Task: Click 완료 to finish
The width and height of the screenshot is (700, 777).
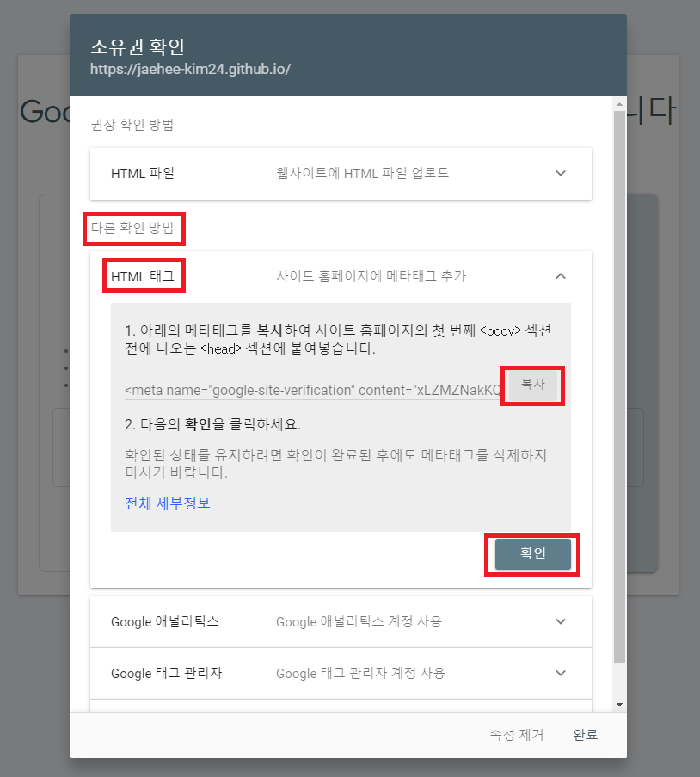Action: [x=585, y=734]
